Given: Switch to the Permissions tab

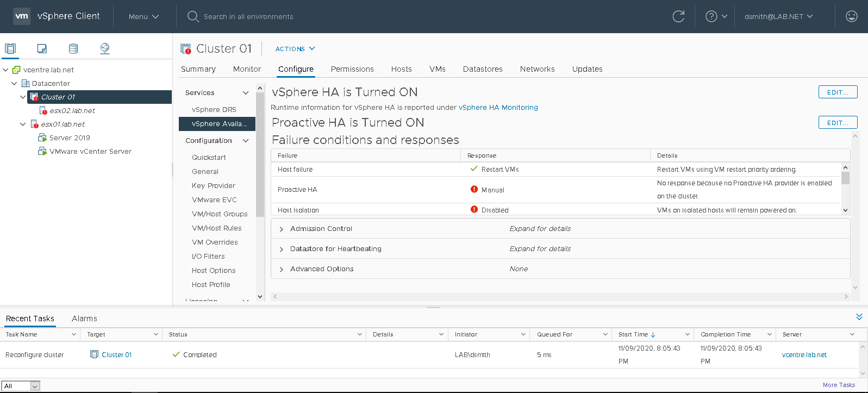Looking at the screenshot, I should [352, 69].
